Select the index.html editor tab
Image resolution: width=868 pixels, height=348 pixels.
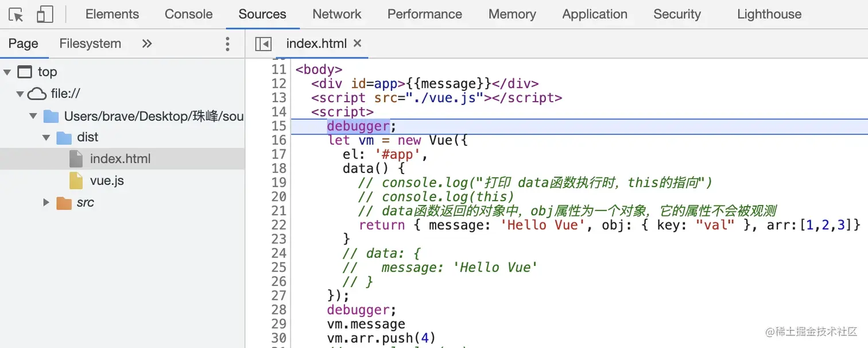point(316,44)
